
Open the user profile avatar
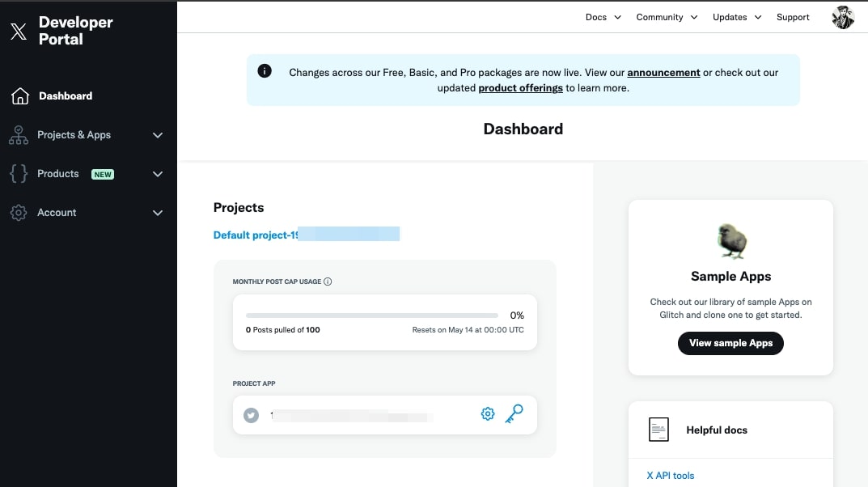pos(843,17)
